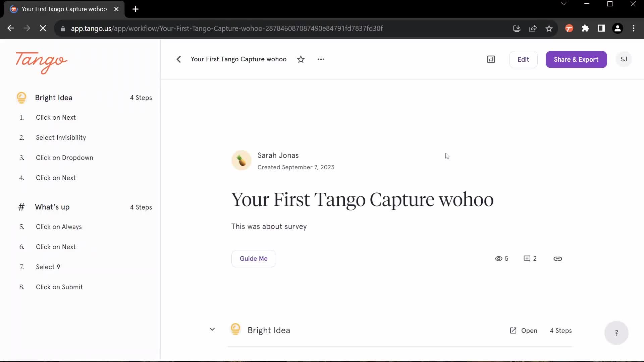Jump to step 8 Click on Submit
This screenshot has width=644, height=362.
59,287
